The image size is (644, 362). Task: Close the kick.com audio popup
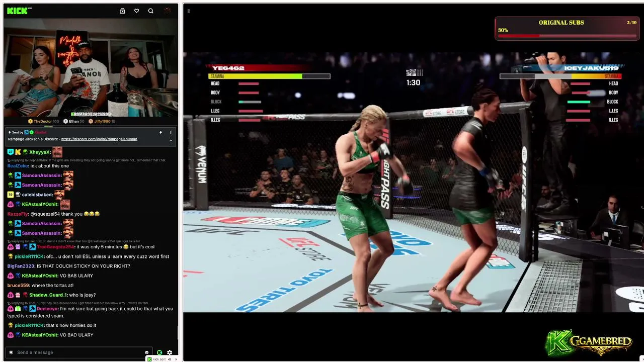[176, 359]
